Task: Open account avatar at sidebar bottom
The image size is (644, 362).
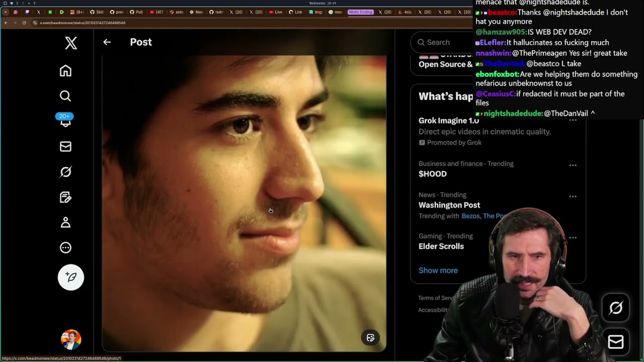Action: coord(71,339)
